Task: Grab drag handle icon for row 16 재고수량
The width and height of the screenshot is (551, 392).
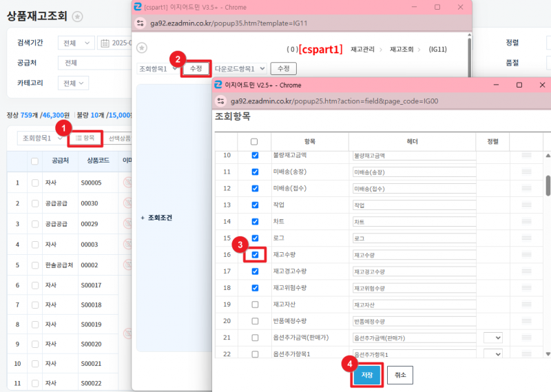Action: [x=526, y=255]
